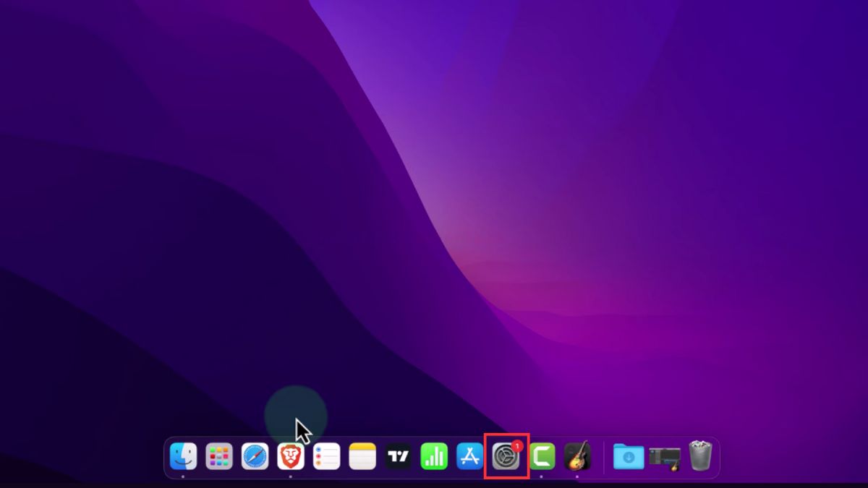The height and width of the screenshot is (488, 868).
Task: Expand the recent files stack beside Downloads
Action: click(664, 457)
